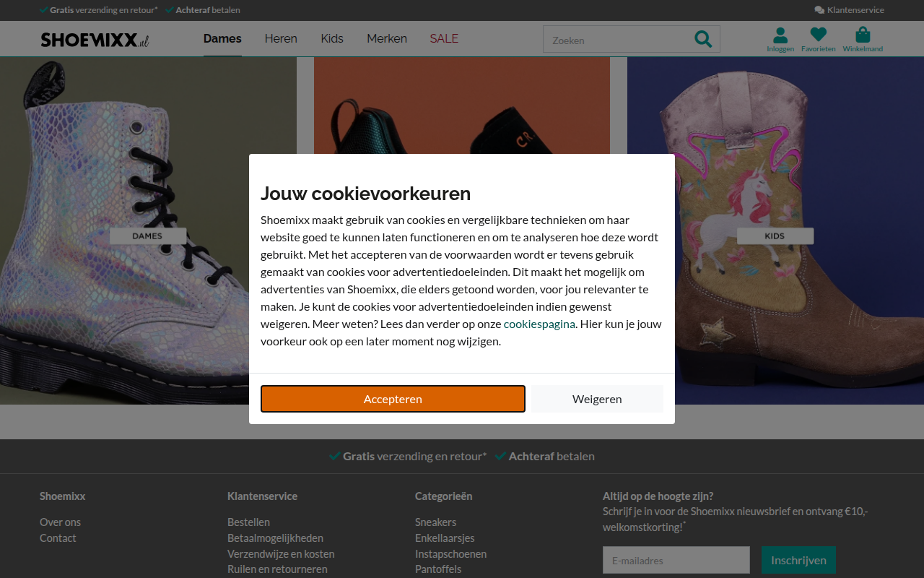The height and width of the screenshot is (578, 924).
Task: Click the Klantenservice chat icon
Action: click(x=819, y=10)
